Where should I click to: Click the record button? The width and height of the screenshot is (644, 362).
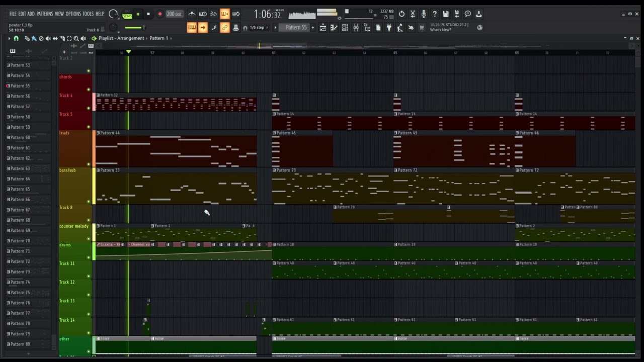160,14
